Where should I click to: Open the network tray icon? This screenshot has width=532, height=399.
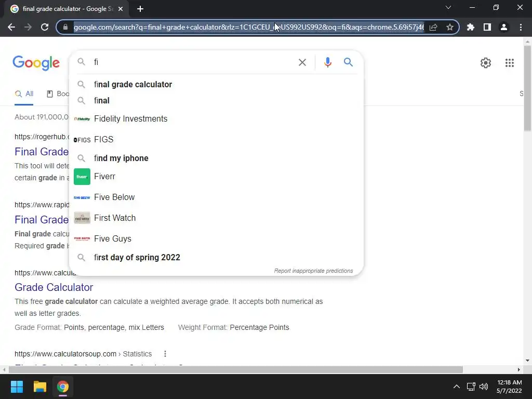tap(471, 387)
